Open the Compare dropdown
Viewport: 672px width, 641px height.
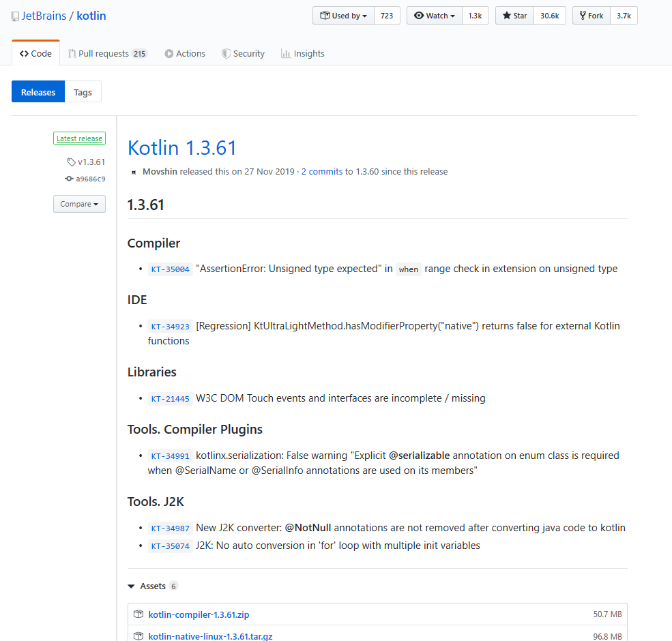coord(79,204)
